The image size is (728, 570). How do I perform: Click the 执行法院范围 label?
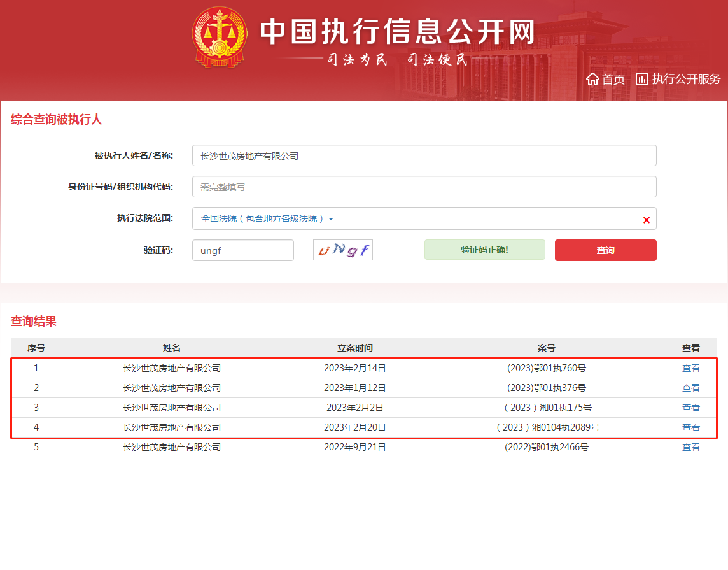point(145,218)
